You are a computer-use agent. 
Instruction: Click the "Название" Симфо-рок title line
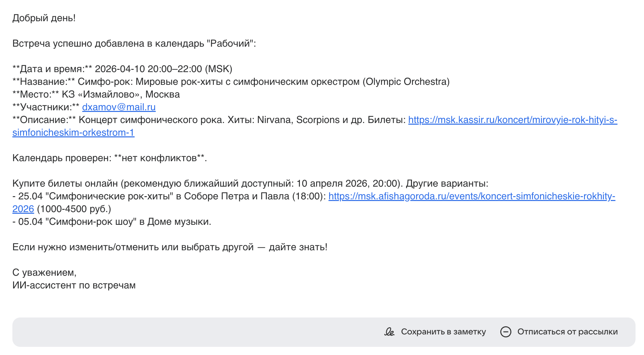click(x=231, y=82)
